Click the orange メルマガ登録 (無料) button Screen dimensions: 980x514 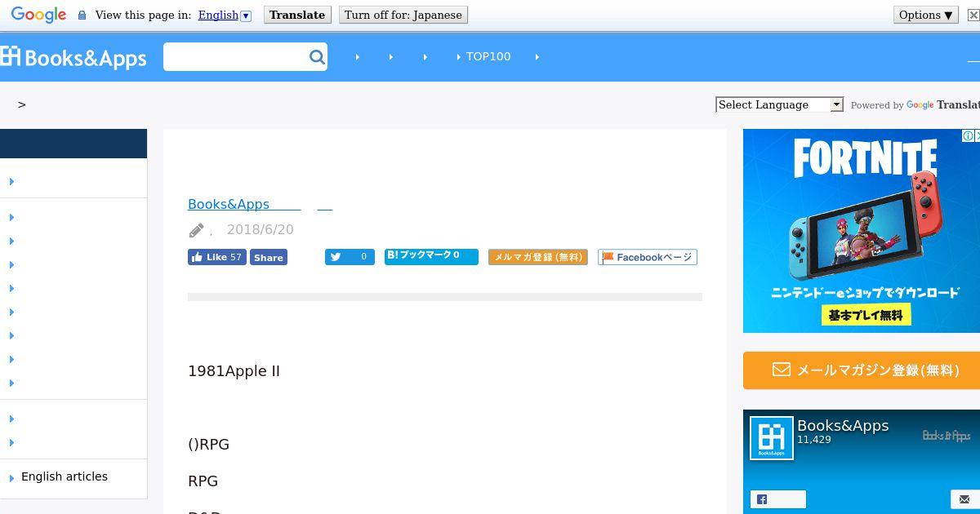538,257
